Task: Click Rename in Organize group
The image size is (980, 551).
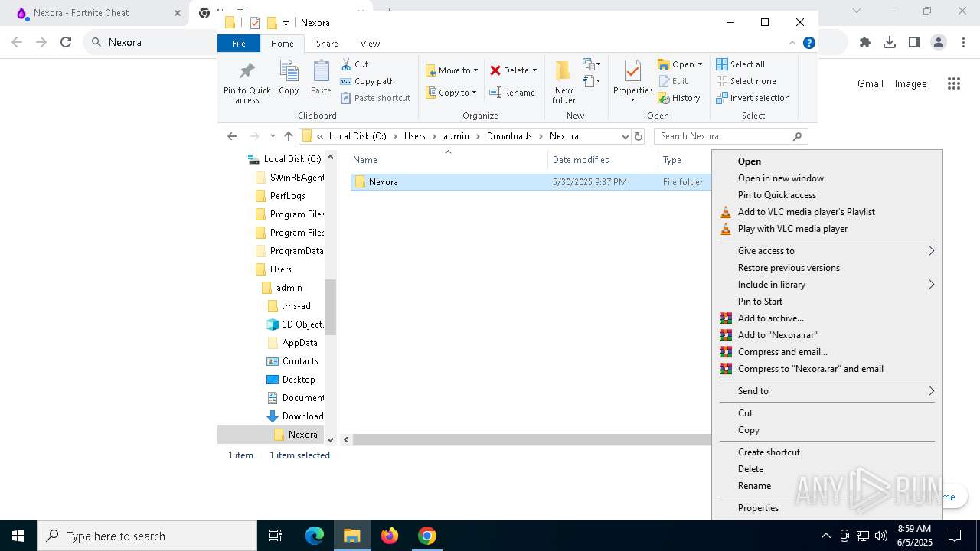Action: (x=512, y=93)
